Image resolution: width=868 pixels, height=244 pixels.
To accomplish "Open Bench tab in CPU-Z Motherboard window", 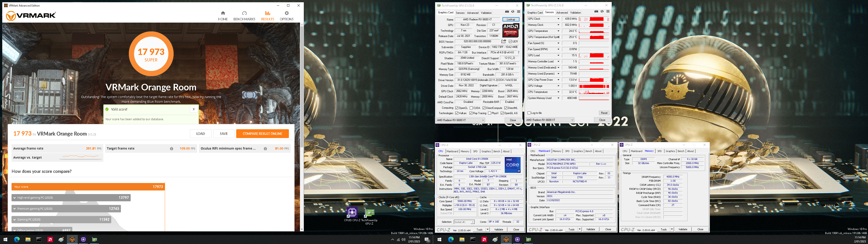I will tap(589, 151).
